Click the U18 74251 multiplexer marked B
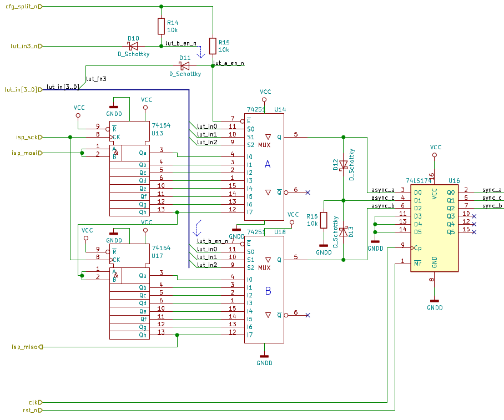The height and width of the screenshot is (420, 504). click(264, 290)
